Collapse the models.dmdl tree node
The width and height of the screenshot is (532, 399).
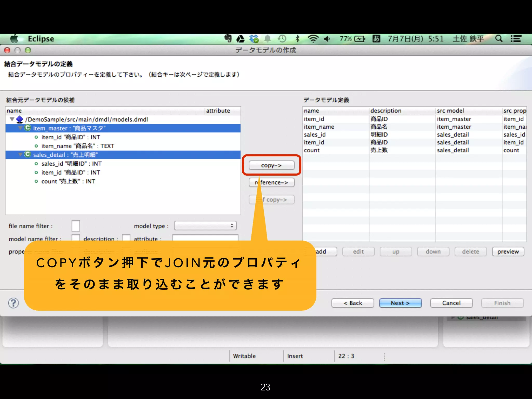click(x=12, y=119)
